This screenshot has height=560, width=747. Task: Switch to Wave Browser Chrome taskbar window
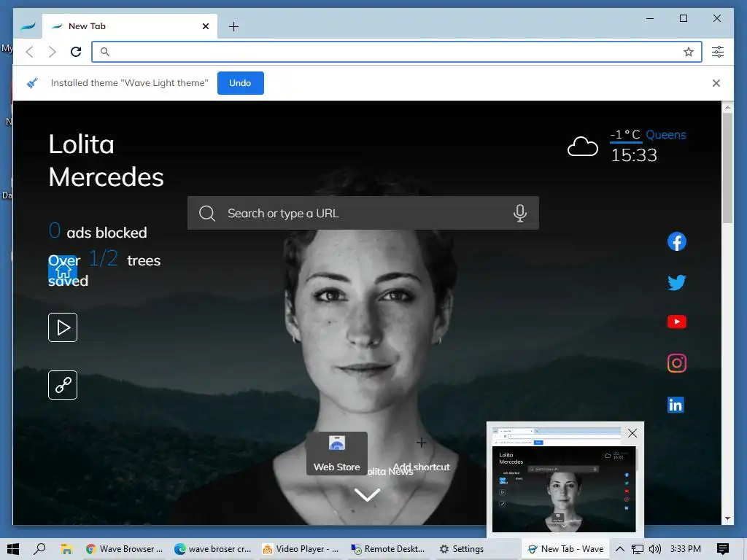[x=124, y=549]
